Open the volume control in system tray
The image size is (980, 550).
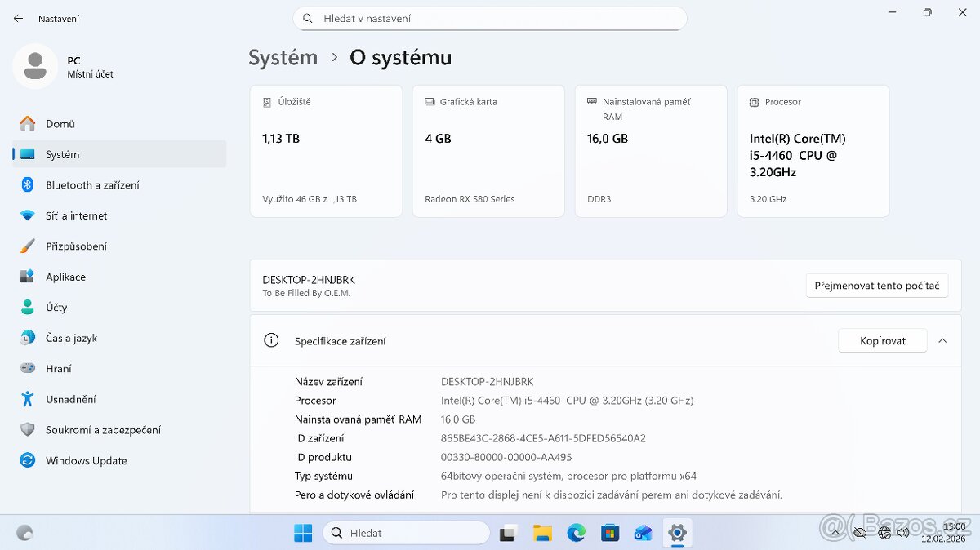[903, 532]
